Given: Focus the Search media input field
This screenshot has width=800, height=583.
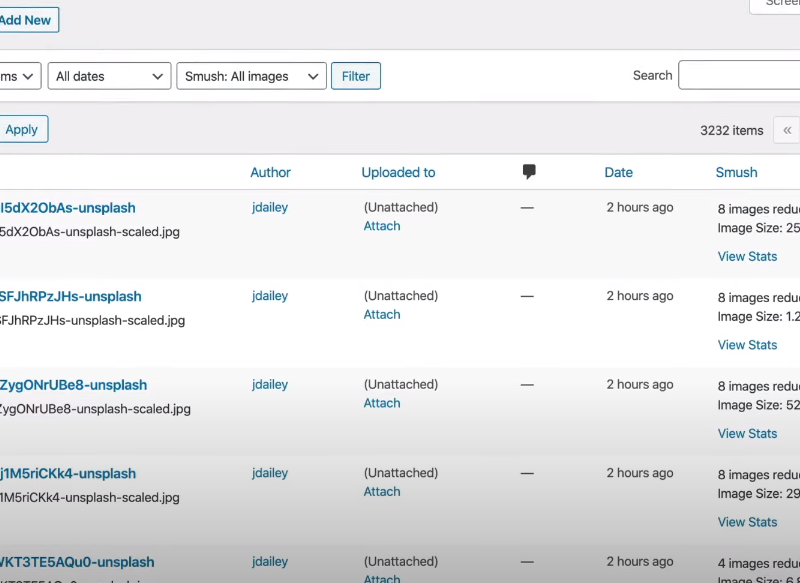Looking at the screenshot, I should 739,75.
